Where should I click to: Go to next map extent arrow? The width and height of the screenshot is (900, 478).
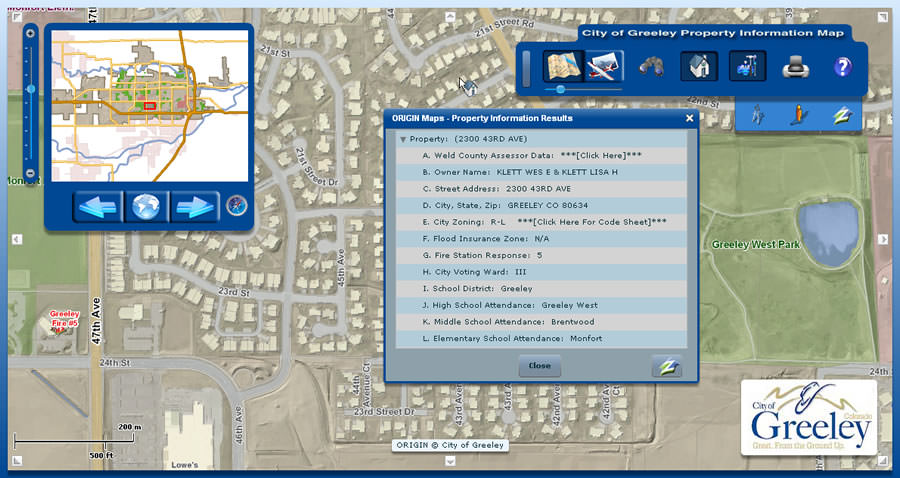(195, 207)
